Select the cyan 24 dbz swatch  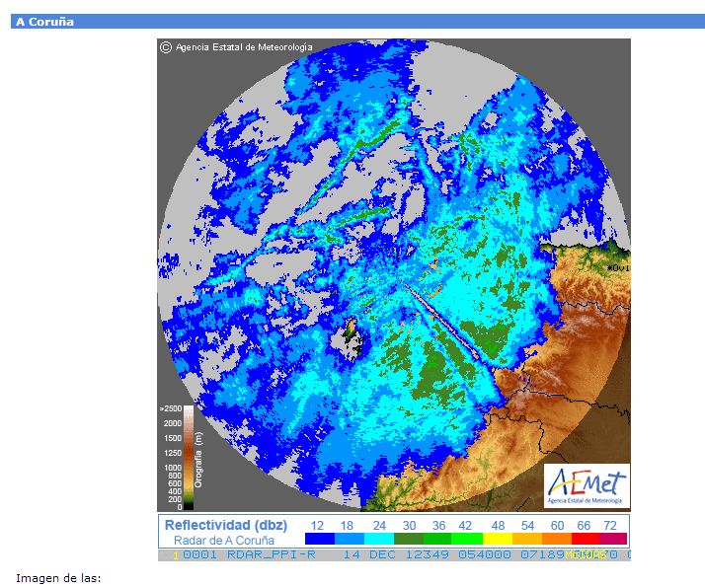pos(377,540)
